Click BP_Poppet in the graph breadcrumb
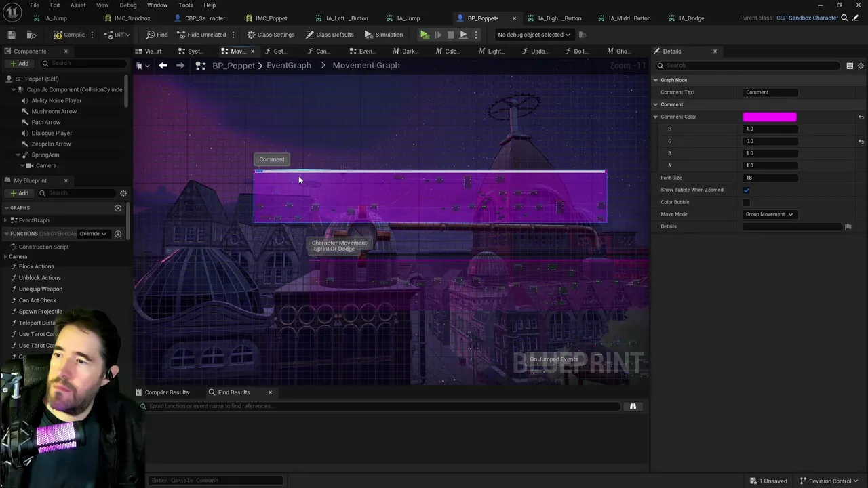 (233, 66)
